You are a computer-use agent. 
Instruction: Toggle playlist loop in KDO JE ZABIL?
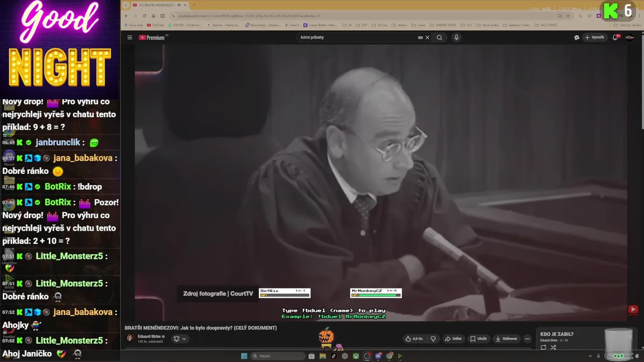tap(543, 347)
